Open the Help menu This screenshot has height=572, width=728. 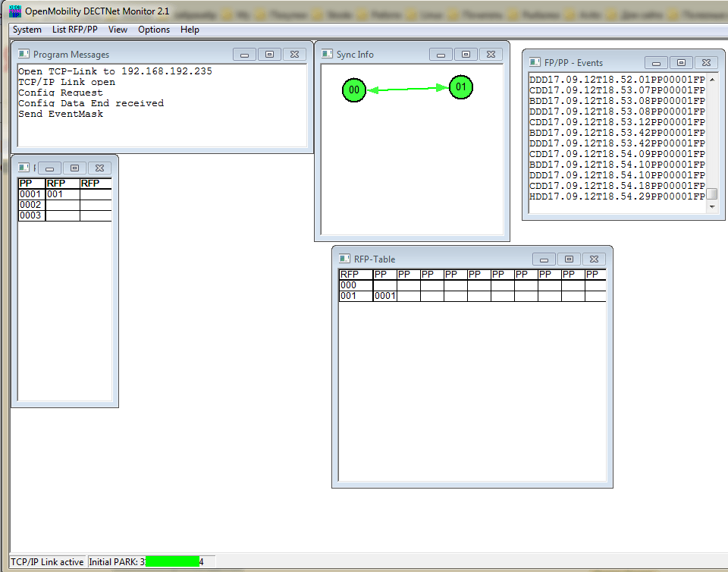(x=190, y=30)
